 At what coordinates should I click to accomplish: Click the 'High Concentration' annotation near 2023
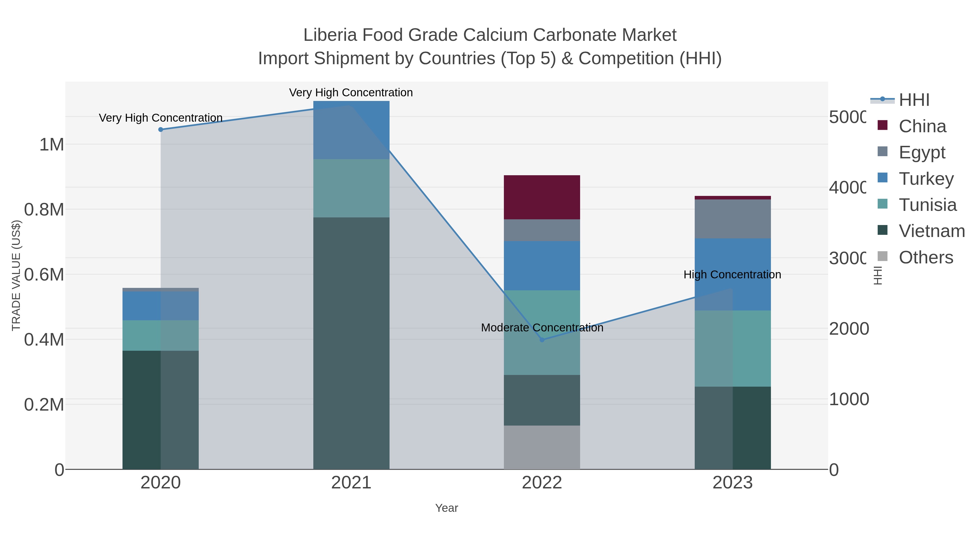coord(732,275)
